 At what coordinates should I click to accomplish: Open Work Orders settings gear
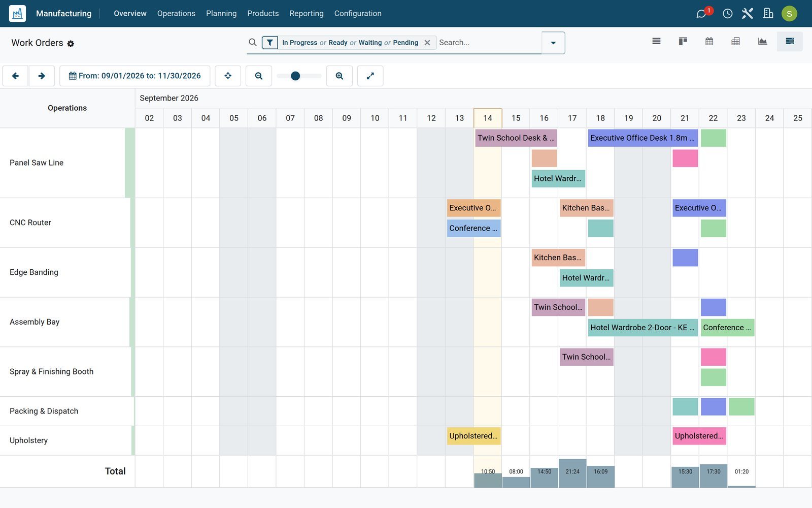71,44
